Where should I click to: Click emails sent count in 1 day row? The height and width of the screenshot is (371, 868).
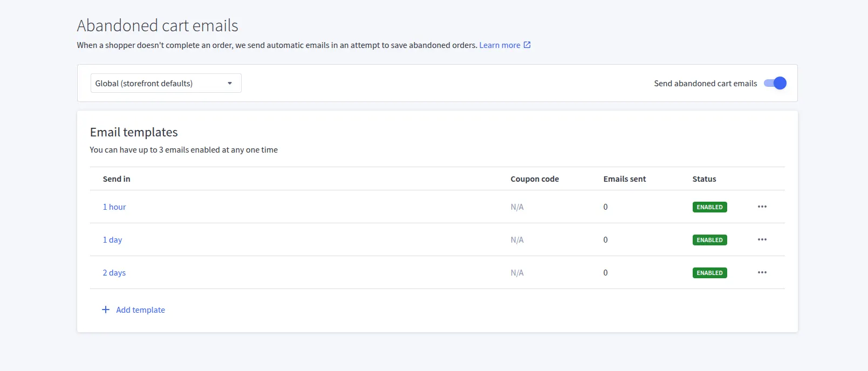pos(605,240)
